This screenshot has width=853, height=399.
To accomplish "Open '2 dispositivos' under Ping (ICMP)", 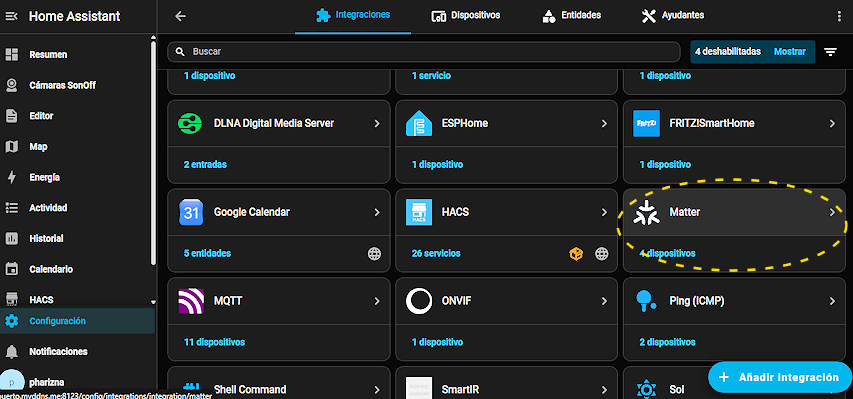I will 667,342.
